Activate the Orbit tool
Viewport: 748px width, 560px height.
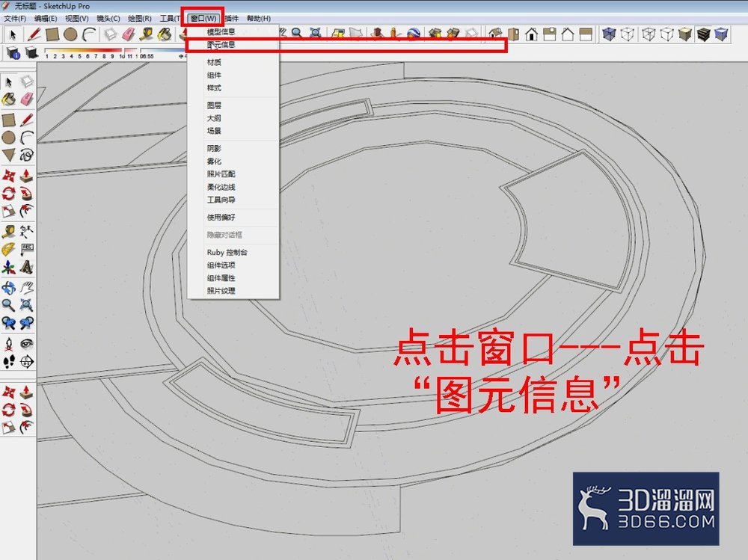8,288
